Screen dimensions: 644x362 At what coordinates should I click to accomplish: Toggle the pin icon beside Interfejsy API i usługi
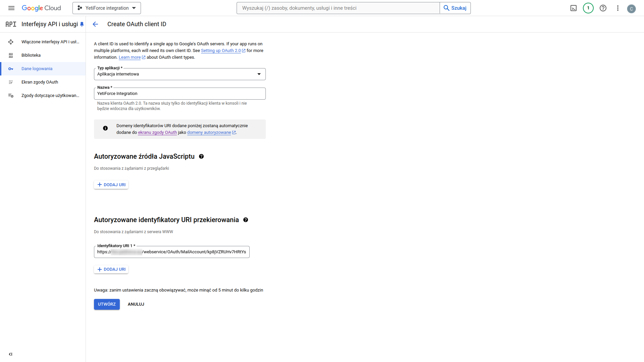[x=82, y=24]
